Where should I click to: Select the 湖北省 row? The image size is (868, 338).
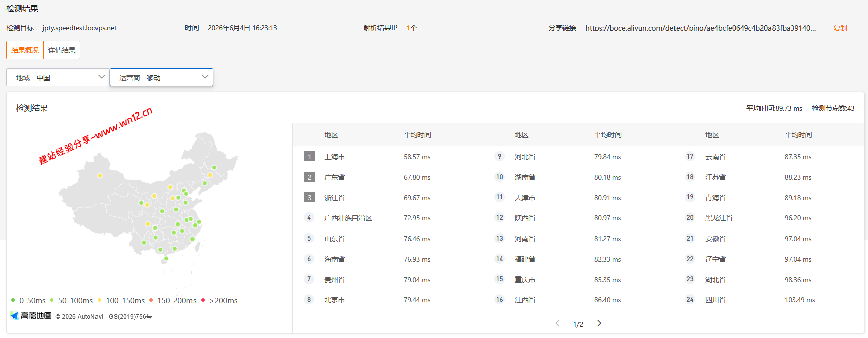tap(769, 280)
